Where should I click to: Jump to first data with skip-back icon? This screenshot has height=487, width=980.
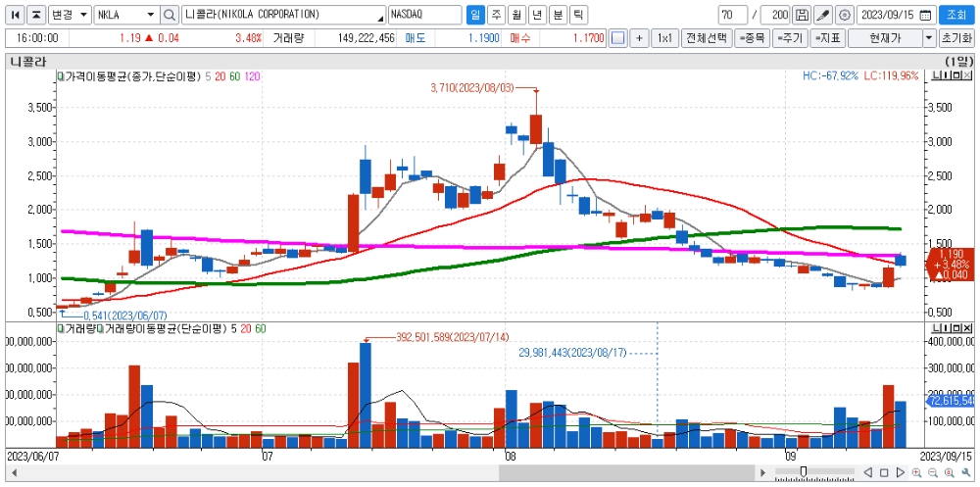(17, 15)
